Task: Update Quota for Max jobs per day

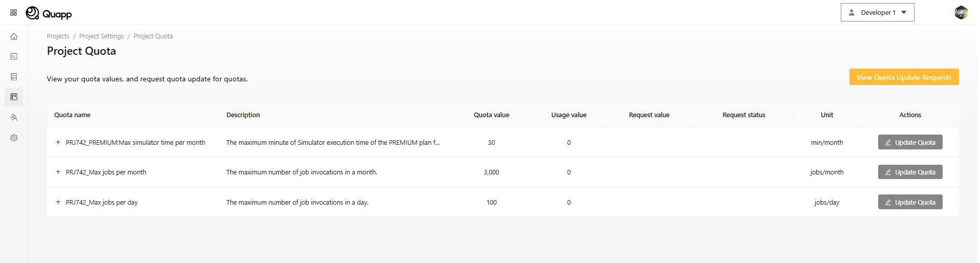Action: pyautogui.click(x=910, y=202)
